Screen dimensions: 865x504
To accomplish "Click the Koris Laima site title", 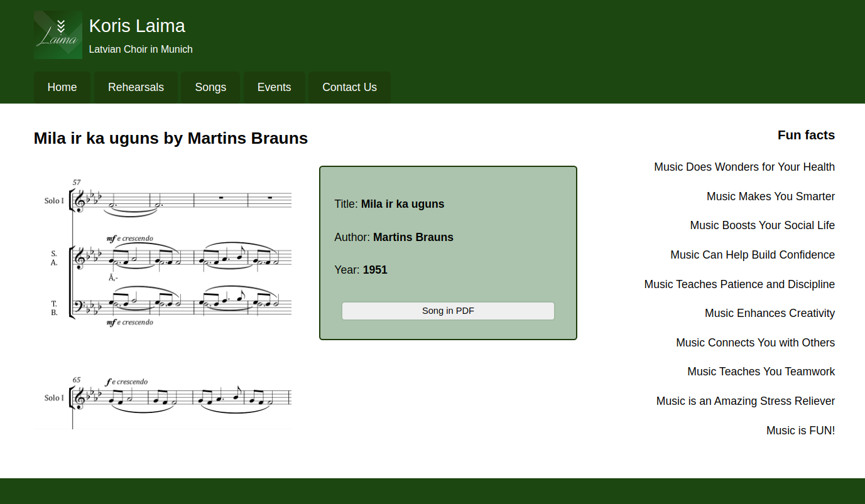I will point(137,26).
